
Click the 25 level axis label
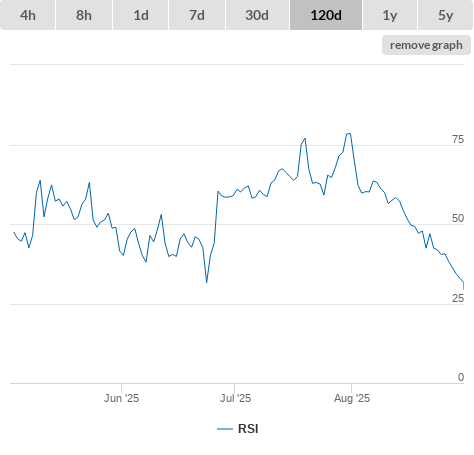(x=458, y=298)
